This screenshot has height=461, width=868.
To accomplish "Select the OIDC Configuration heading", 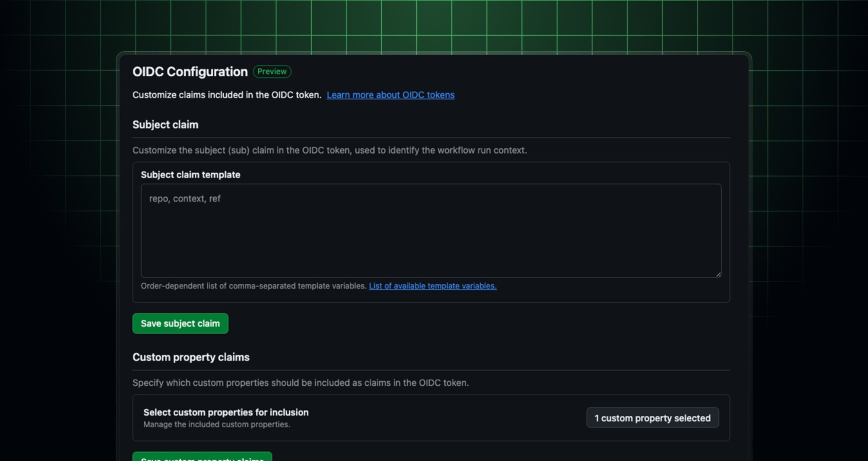I will (190, 72).
